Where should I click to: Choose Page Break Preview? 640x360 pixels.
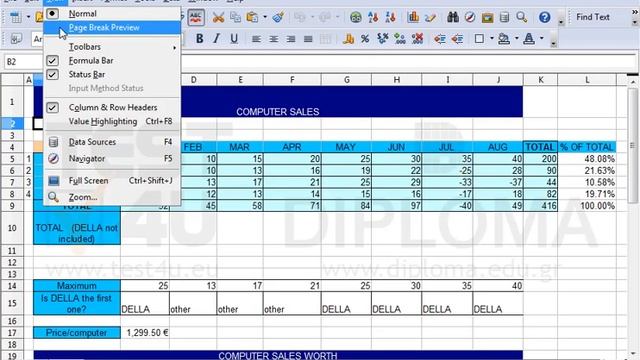click(x=112, y=27)
